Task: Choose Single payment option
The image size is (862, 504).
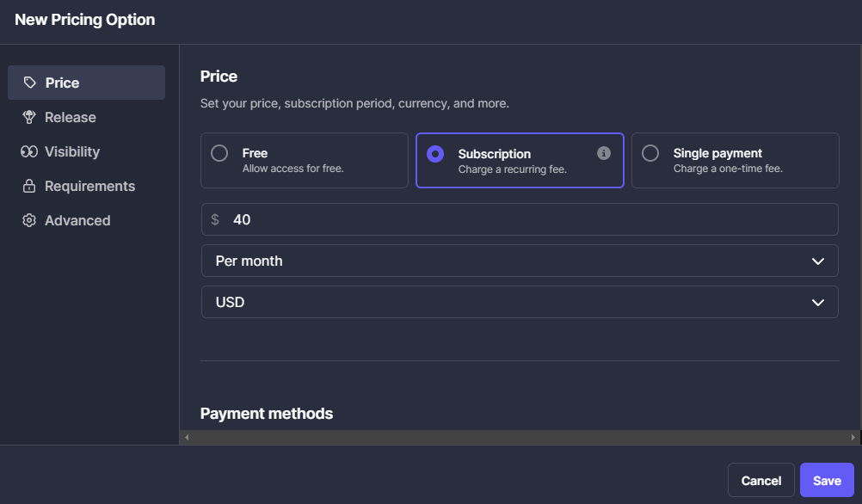Action: (x=652, y=153)
